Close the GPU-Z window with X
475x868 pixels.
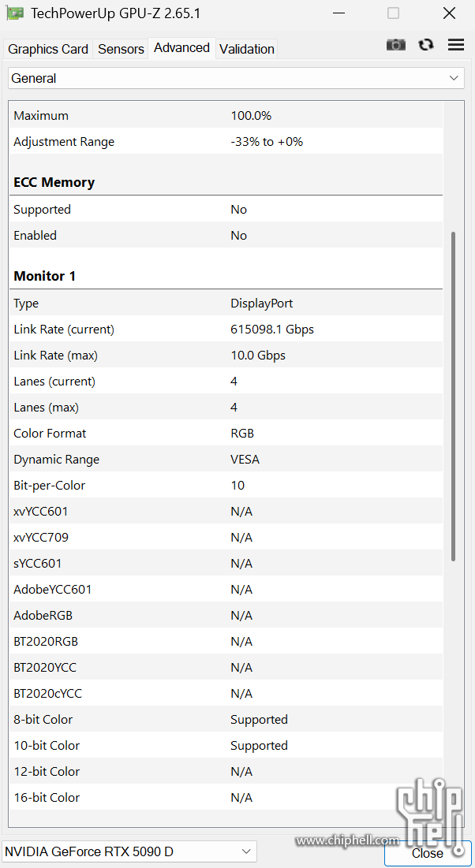(450, 13)
